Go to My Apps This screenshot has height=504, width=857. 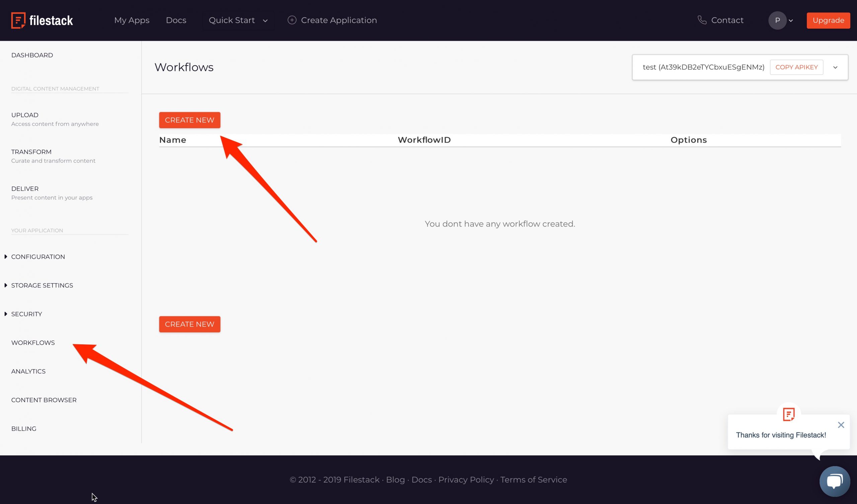[132, 20]
